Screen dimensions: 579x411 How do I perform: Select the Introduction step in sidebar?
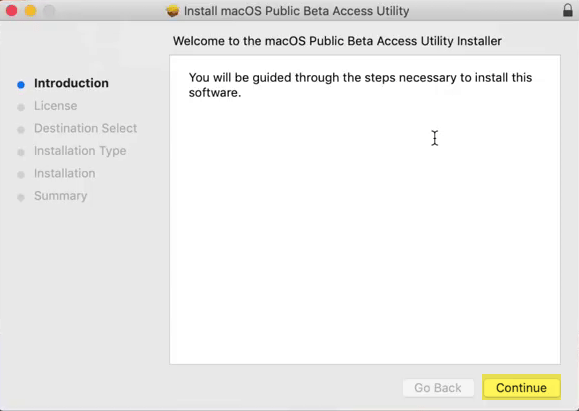pyautogui.click(x=71, y=83)
